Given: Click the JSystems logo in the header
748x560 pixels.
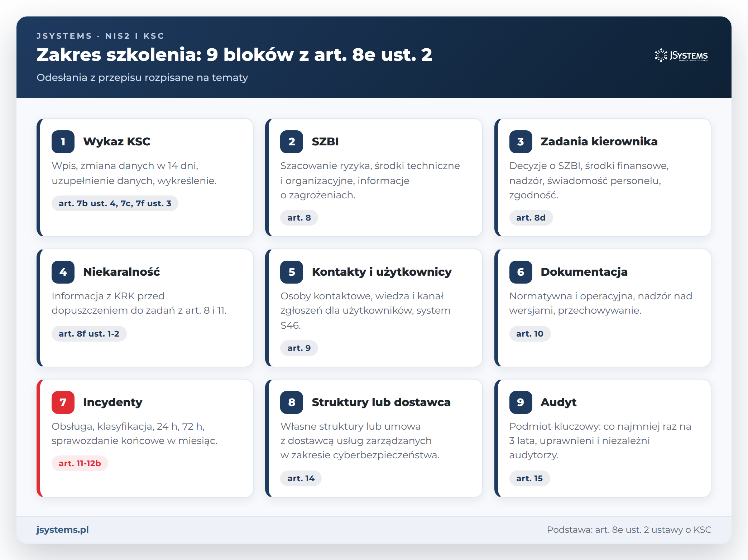Looking at the screenshot, I should pos(681,55).
